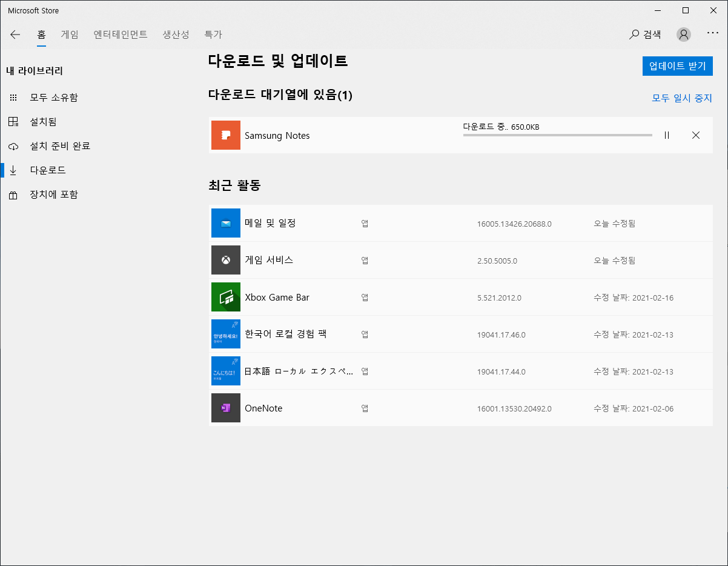
Task: Minimize the Microsoft Store window
Action: pos(658,10)
